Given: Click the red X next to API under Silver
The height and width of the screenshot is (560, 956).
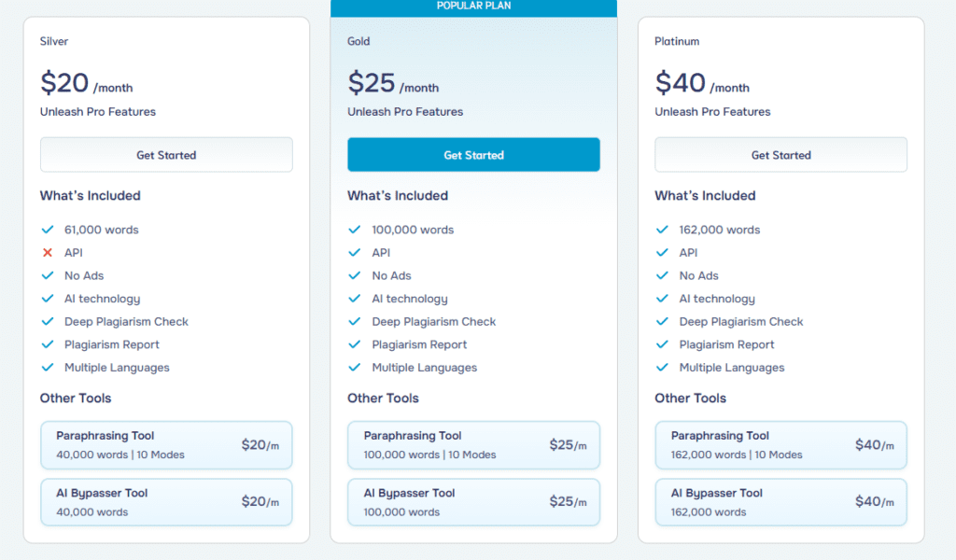Looking at the screenshot, I should [49, 252].
